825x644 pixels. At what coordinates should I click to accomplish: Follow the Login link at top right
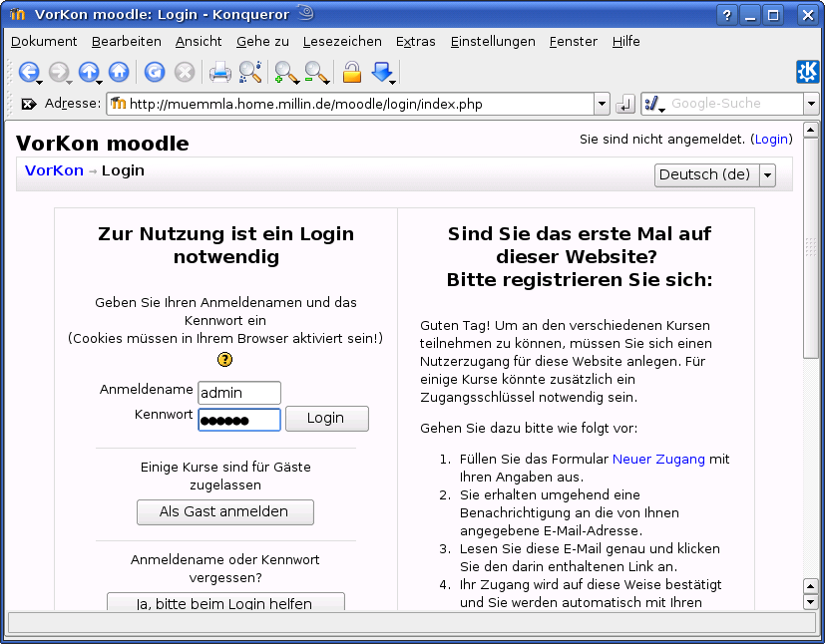click(771, 140)
